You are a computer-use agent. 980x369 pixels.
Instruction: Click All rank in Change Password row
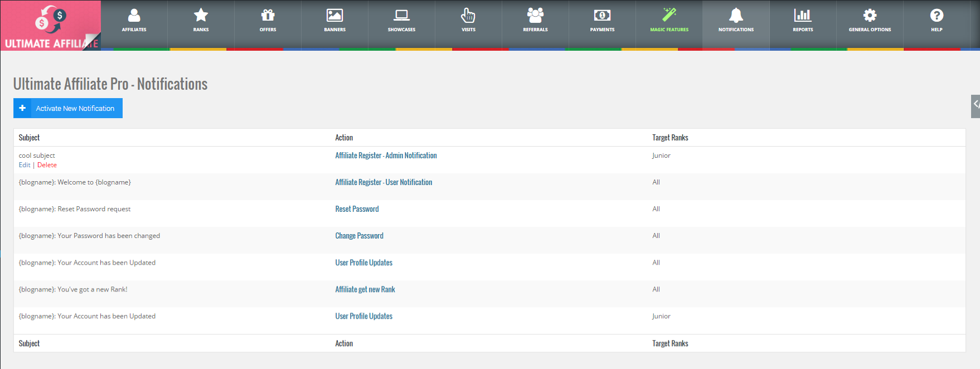[656, 236]
